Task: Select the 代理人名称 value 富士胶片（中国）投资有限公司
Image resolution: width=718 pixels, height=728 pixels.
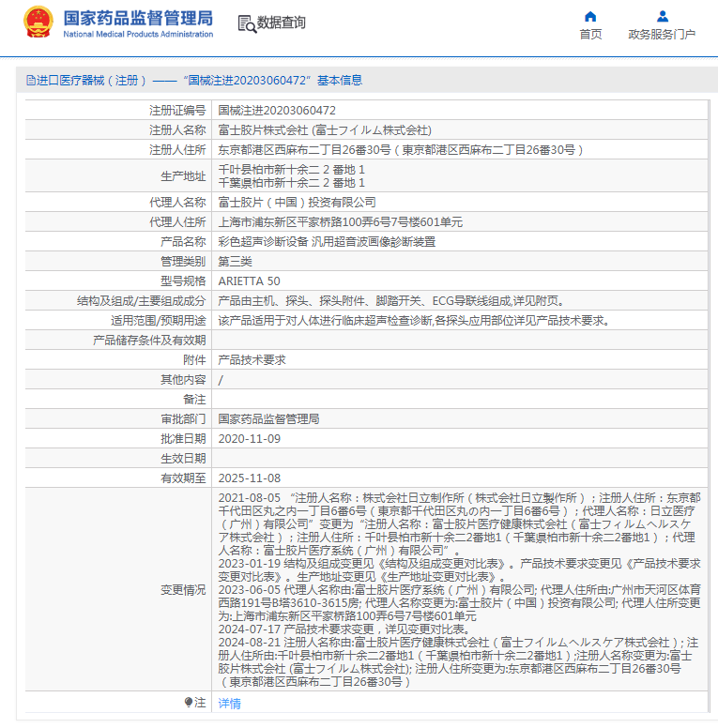Action: 297,203
